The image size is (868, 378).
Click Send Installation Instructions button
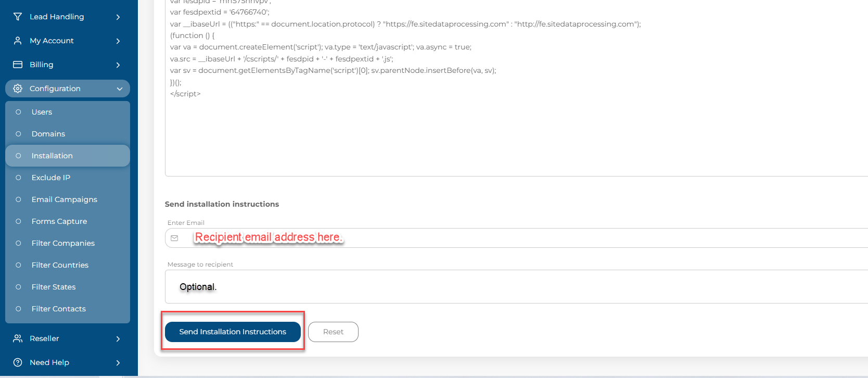(233, 332)
